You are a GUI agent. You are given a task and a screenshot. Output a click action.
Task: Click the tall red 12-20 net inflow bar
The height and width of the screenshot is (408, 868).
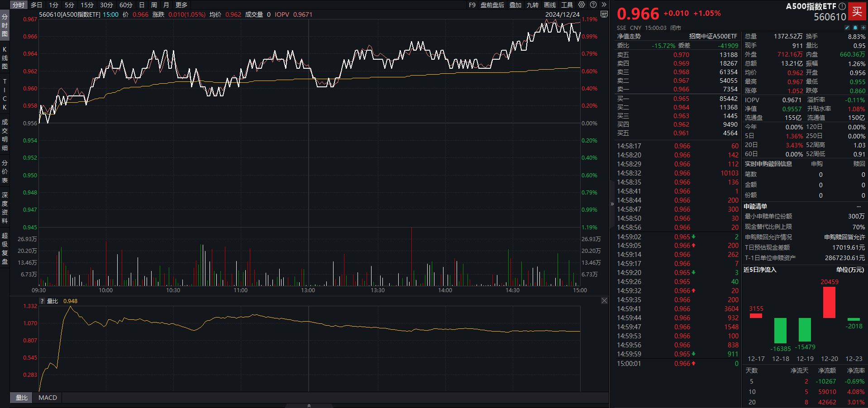click(x=829, y=303)
